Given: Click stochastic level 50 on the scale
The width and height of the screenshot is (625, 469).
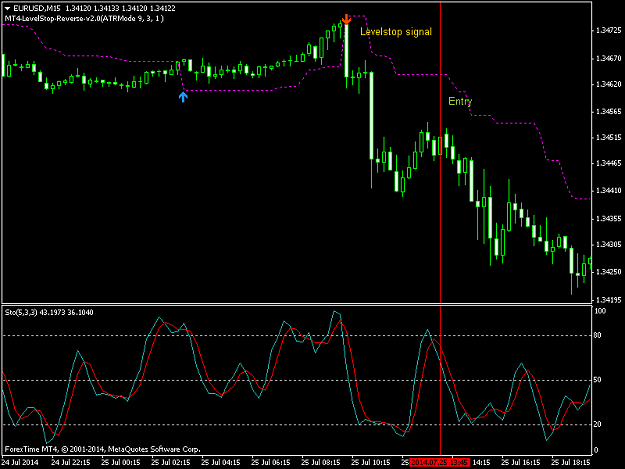Looking at the screenshot, I should 597,380.
